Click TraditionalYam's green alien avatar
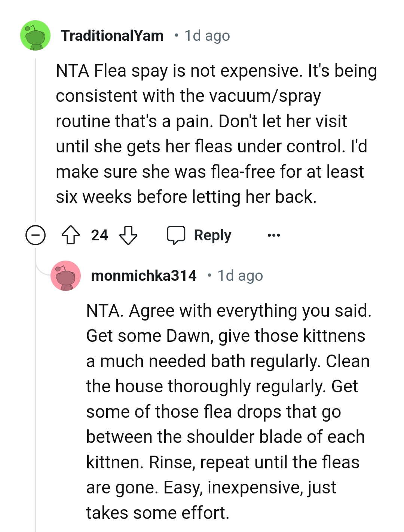 pos(36,36)
